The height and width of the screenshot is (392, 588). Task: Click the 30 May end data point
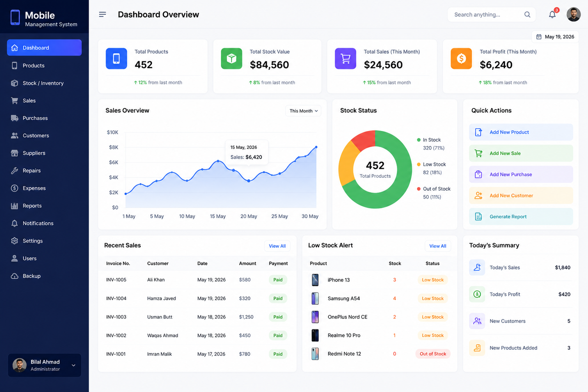(316, 147)
